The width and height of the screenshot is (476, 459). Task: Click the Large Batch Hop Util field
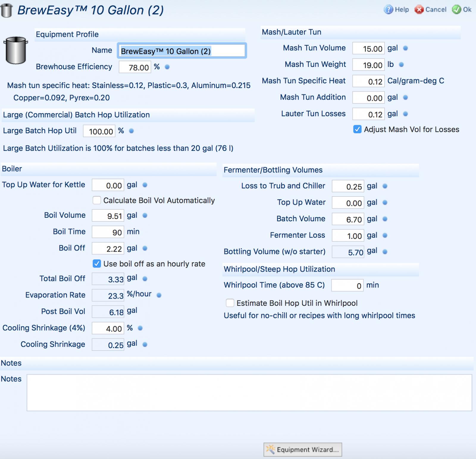[99, 131]
